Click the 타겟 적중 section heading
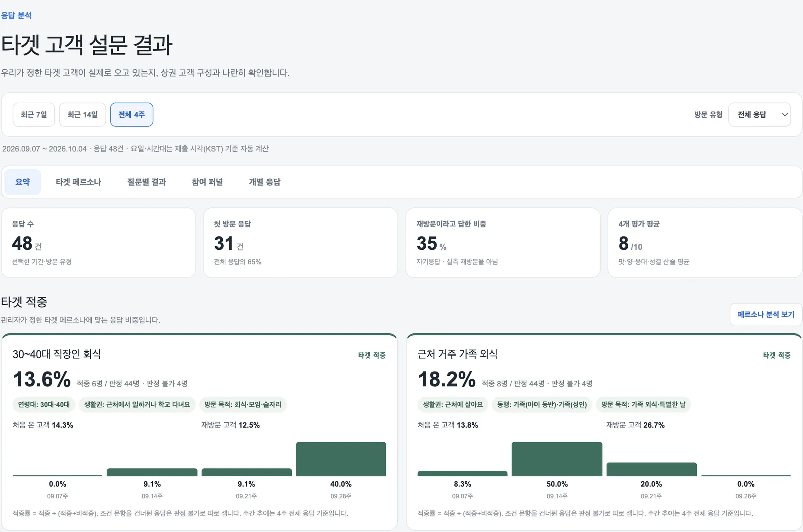 point(24,302)
